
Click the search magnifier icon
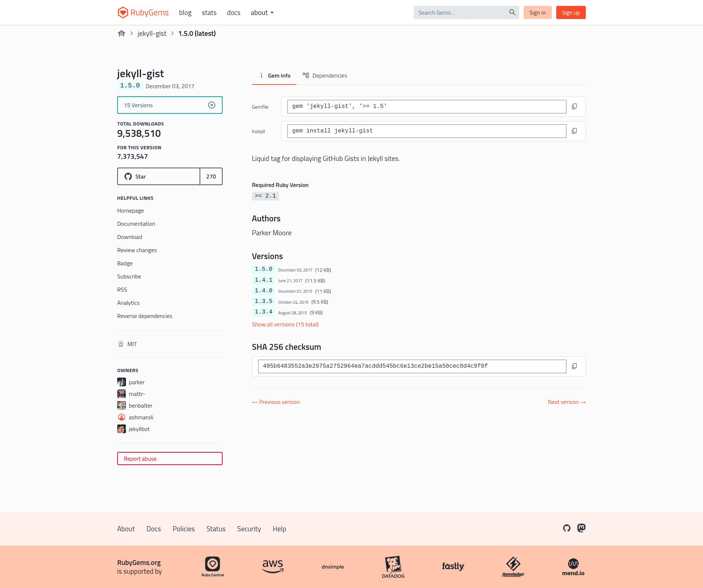[512, 12]
